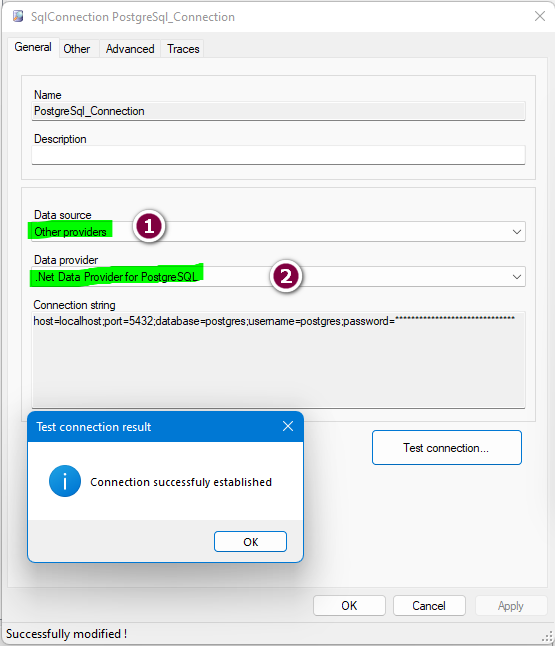Confirm the connection result with OK
555x646 pixels.
click(251, 542)
